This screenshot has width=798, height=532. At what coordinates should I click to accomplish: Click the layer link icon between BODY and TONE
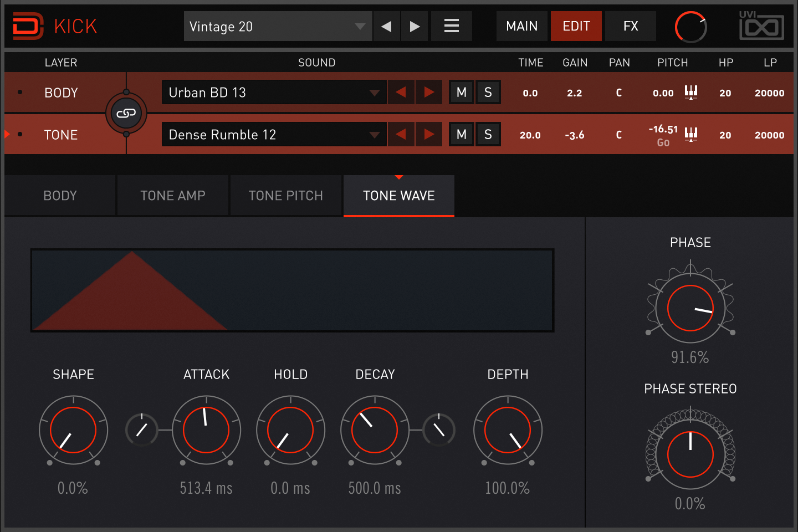(126, 113)
